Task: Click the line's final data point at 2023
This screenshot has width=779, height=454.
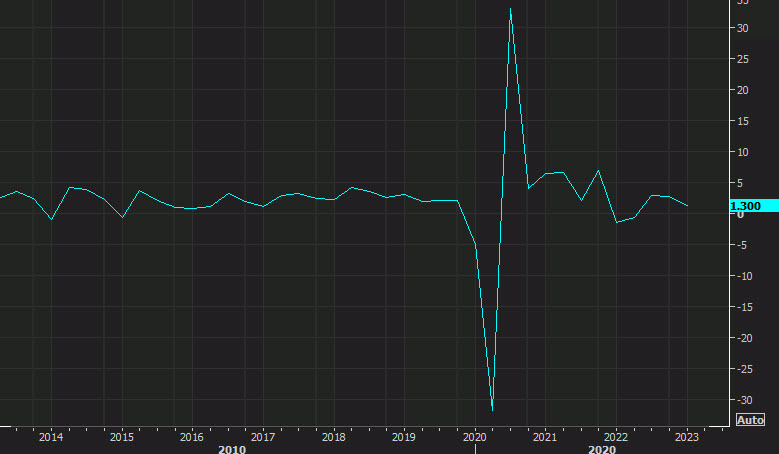Action: (x=687, y=205)
